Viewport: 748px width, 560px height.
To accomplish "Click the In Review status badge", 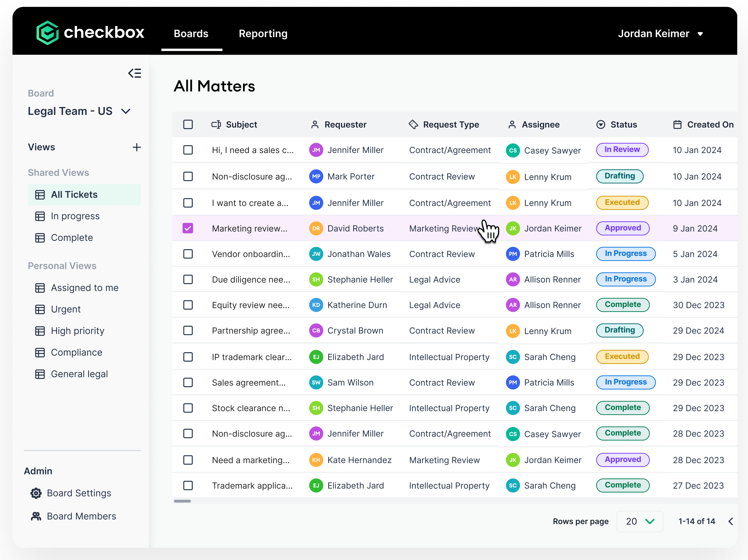I will click(622, 150).
